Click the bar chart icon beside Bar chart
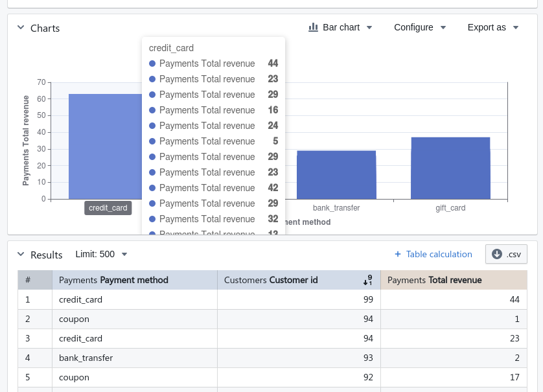Image resolution: width=543 pixels, height=392 pixels. [314, 27]
